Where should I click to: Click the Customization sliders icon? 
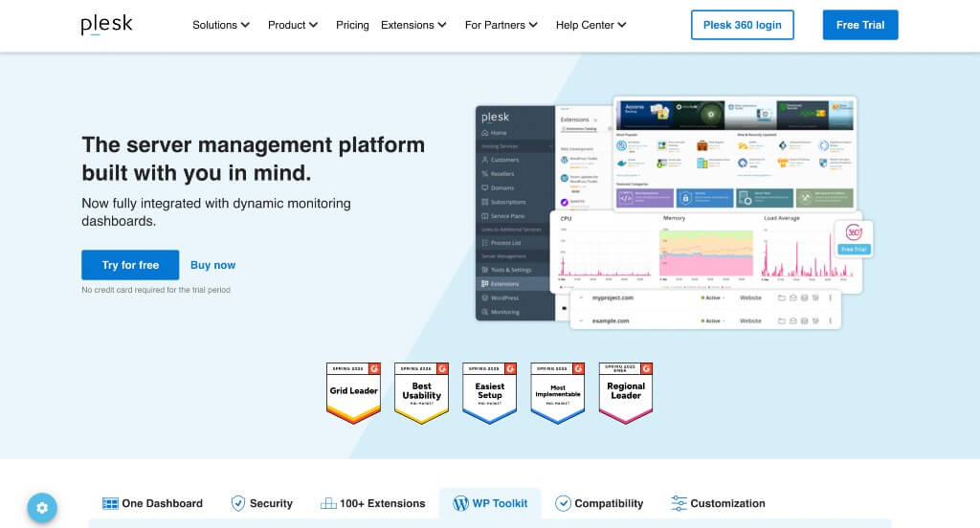[679, 504]
